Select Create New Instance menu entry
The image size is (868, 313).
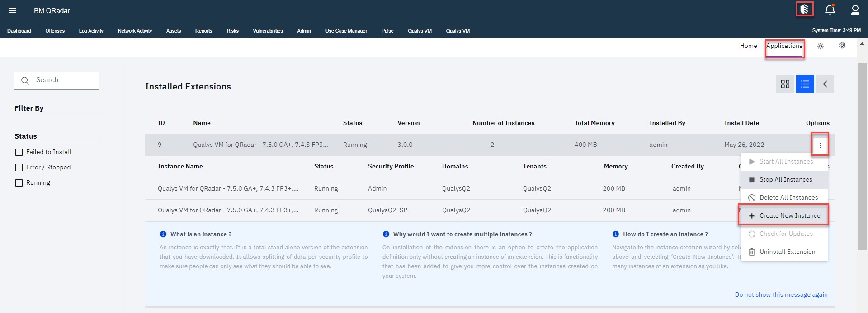pyautogui.click(x=789, y=216)
